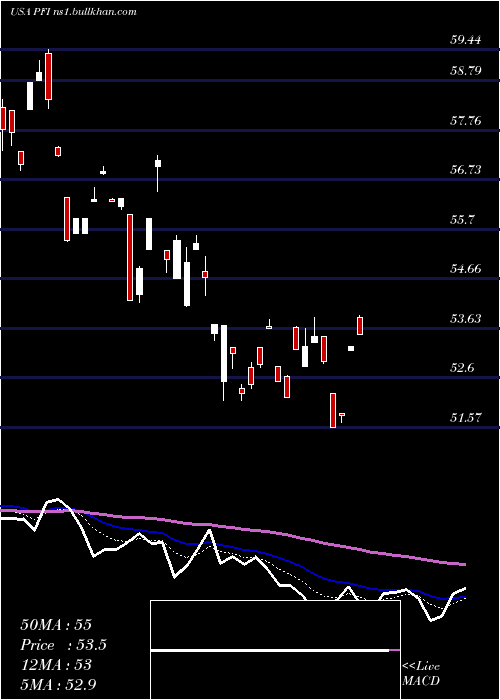
Task: Click the 56.73 price axis label
Action: point(466,170)
